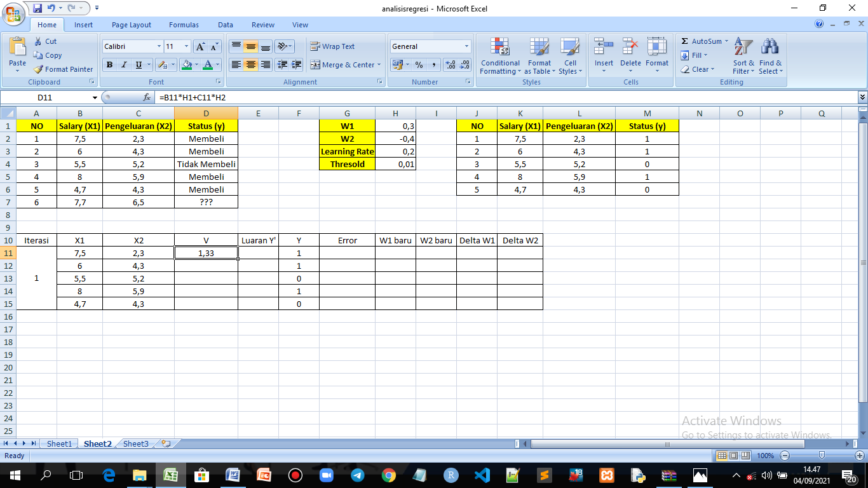Open the Sheet3 worksheet tab
This screenshot has height=488, width=868.
tap(135, 444)
